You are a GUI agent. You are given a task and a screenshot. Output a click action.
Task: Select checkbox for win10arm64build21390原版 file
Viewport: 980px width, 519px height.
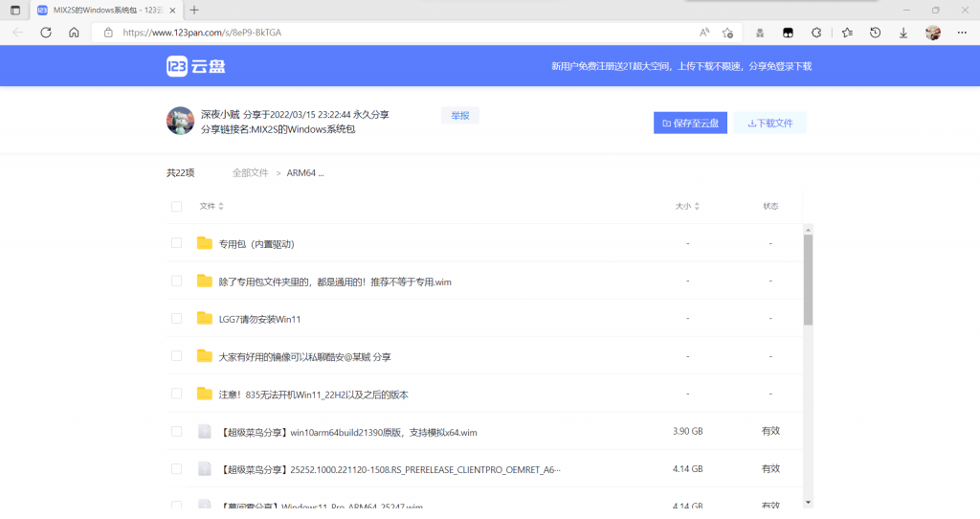click(x=176, y=432)
